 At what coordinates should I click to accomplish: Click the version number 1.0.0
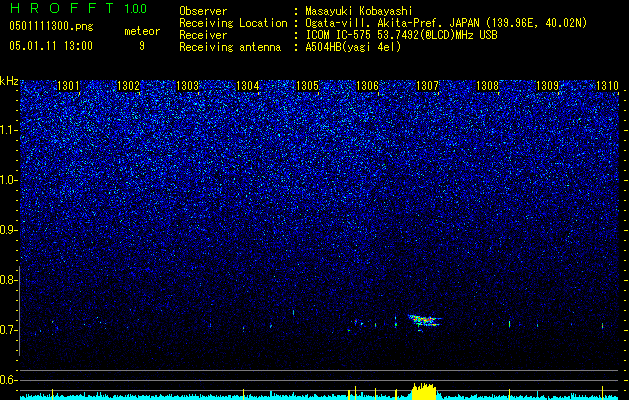[136, 8]
